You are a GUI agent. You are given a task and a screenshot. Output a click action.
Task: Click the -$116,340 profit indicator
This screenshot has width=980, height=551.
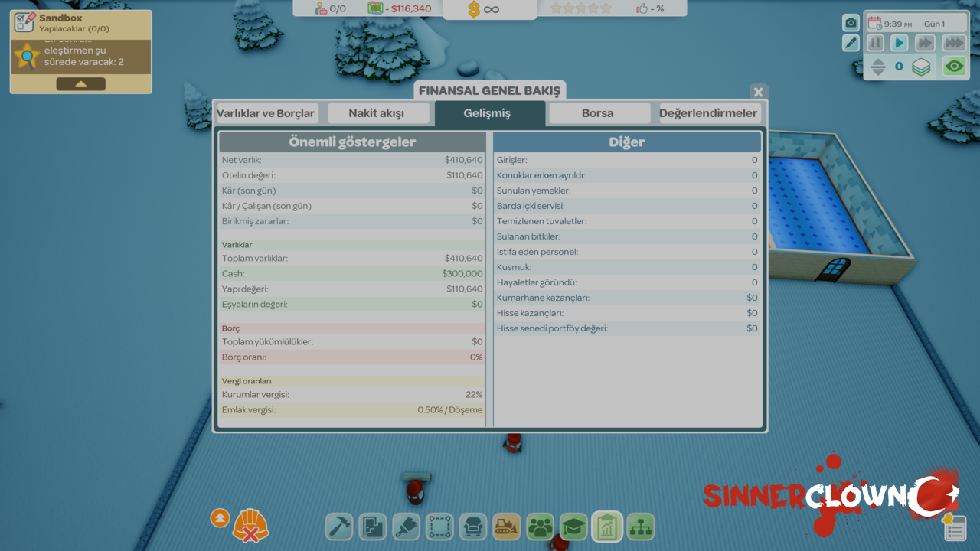[399, 8]
